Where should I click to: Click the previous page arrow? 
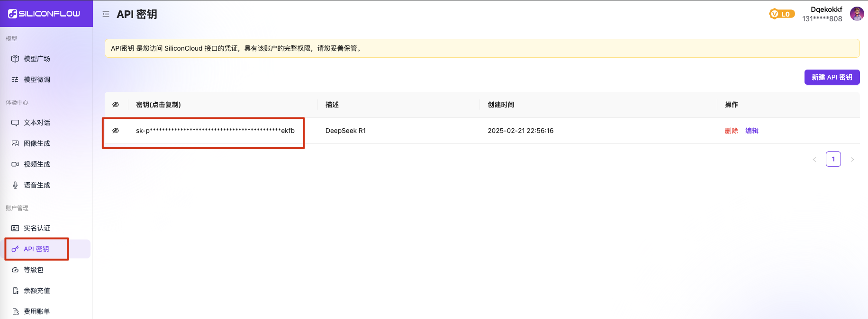coord(814,159)
